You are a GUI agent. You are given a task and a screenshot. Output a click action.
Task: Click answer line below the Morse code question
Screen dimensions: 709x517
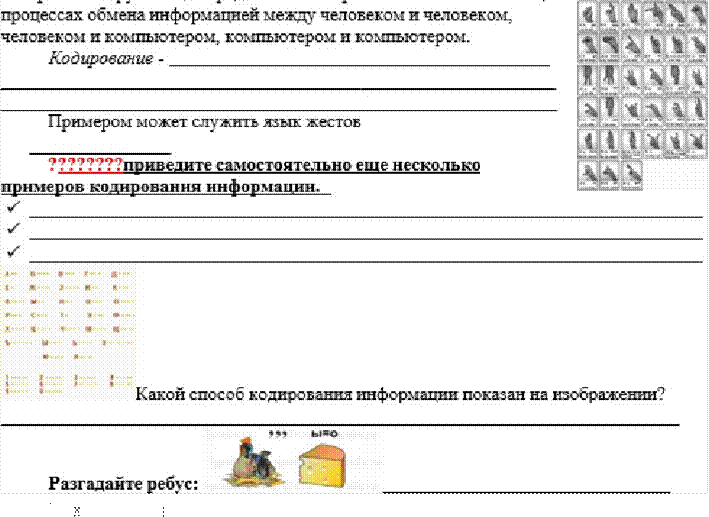pyautogui.click(x=340, y=424)
